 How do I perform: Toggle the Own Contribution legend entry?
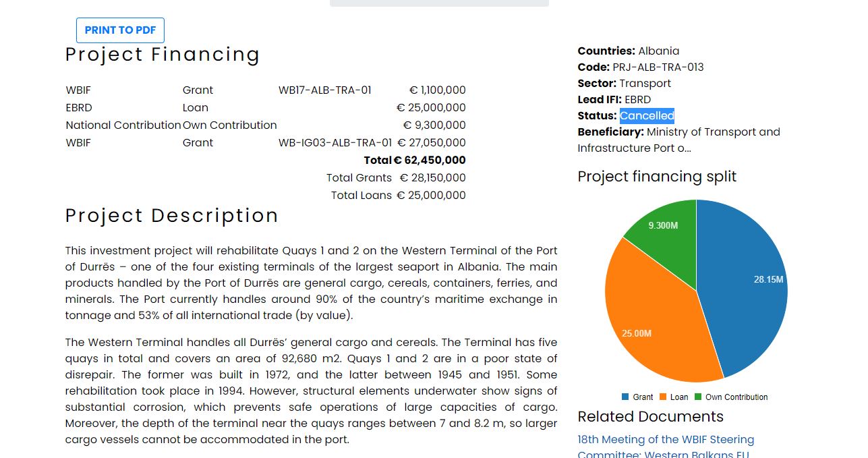click(731, 397)
